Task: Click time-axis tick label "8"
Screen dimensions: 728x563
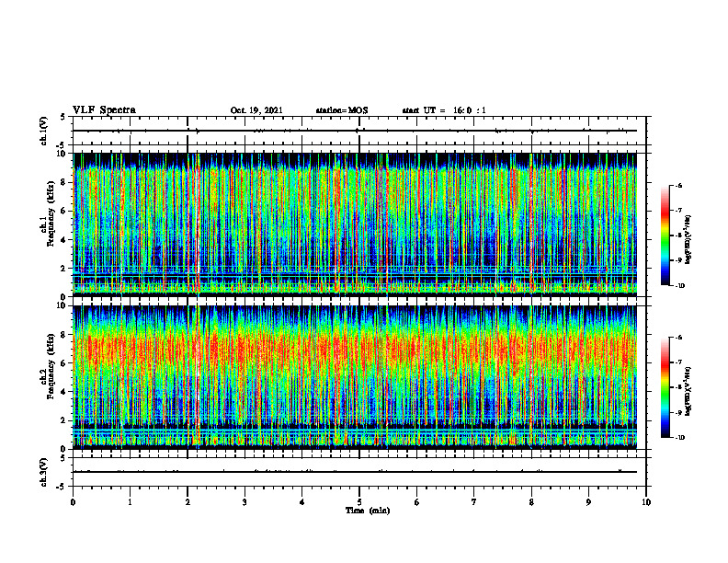Action: 531,502
